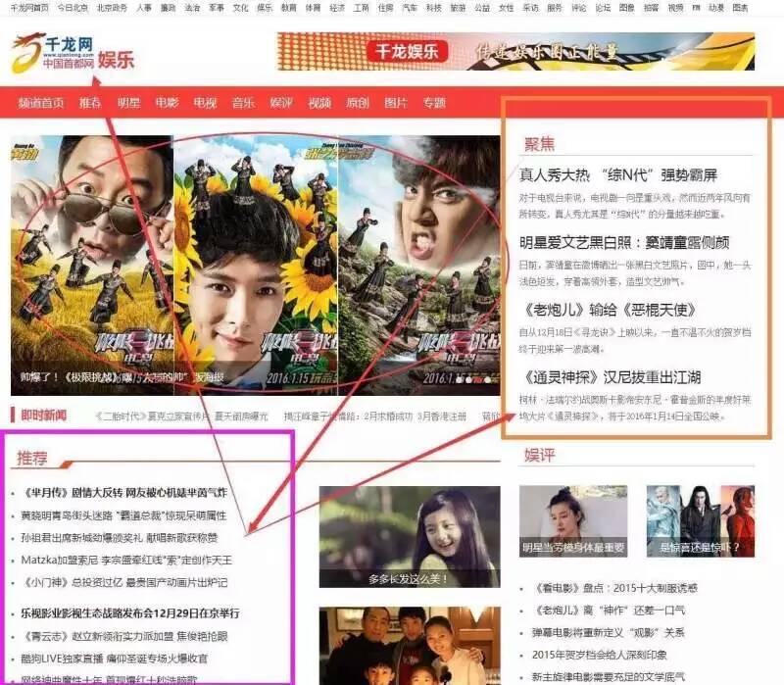
Task: Click 即时新闻 label
Action: pos(43,415)
